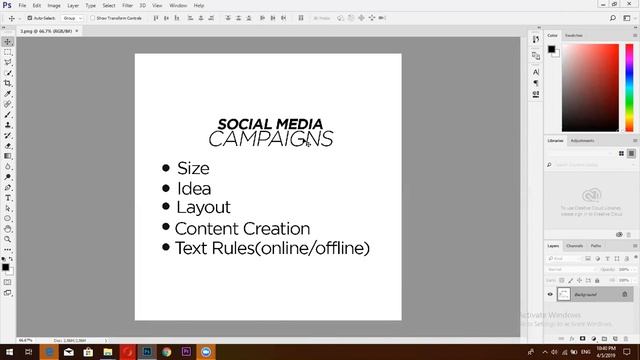640x360 pixels.
Task: Toggle layer filtering on/off switch
Action: (x=636, y=257)
